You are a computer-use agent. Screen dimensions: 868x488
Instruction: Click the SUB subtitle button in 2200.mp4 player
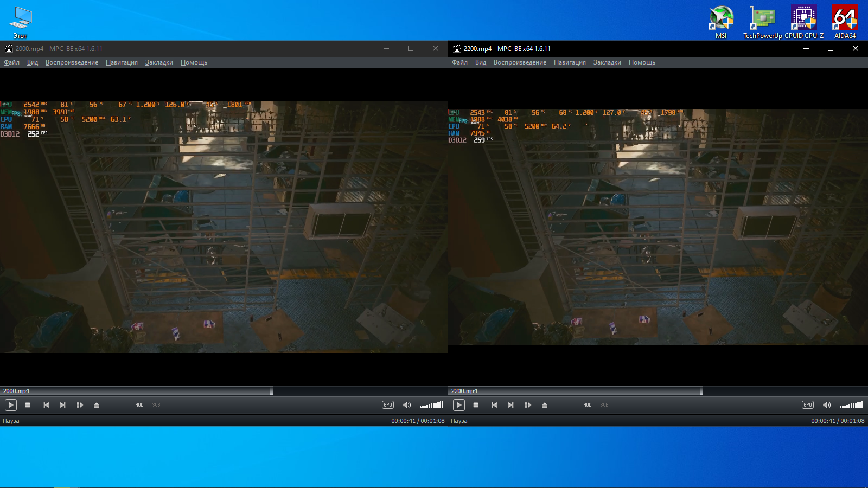tap(604, 405)
